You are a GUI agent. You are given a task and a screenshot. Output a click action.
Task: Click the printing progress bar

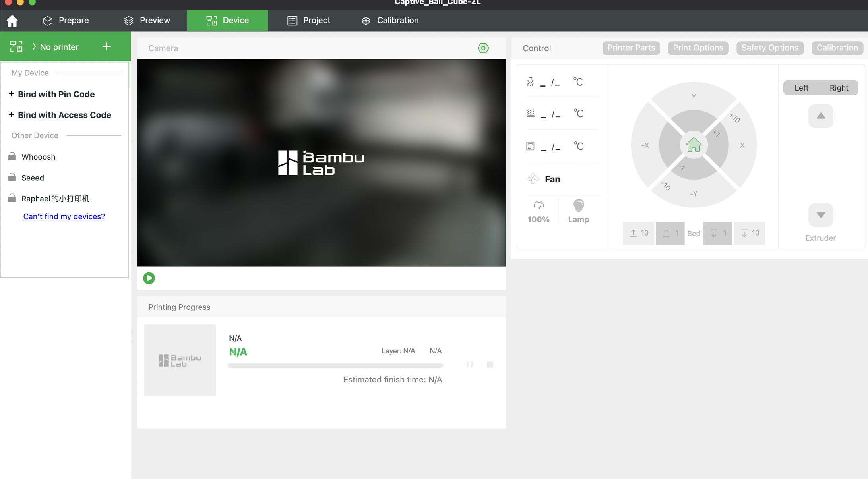[x=335, y=365]
